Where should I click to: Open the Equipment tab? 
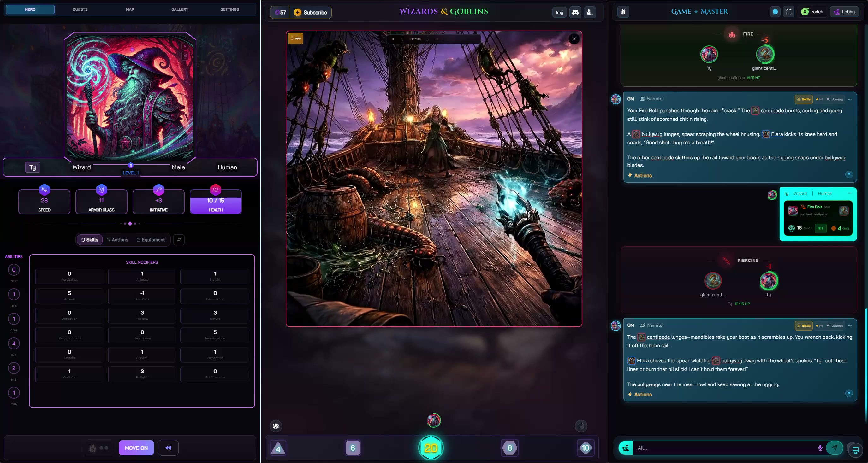(x=151, y=240)
